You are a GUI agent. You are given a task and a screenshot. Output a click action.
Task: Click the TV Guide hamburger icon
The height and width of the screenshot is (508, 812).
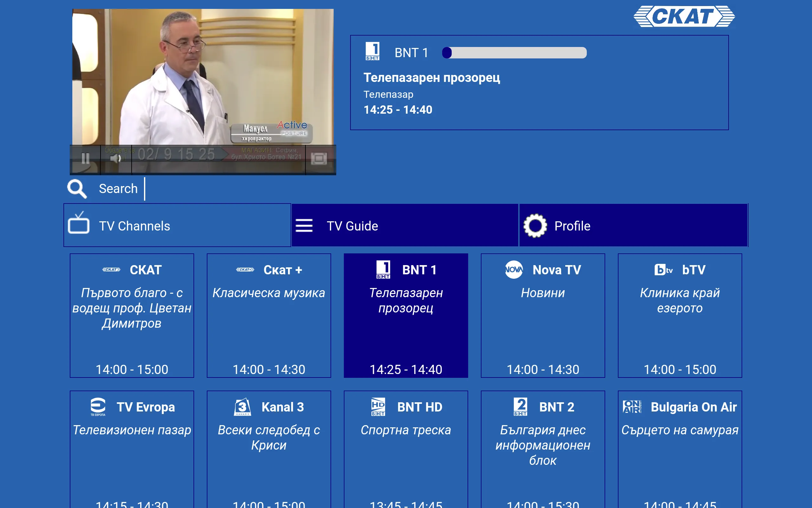[304, 226]
